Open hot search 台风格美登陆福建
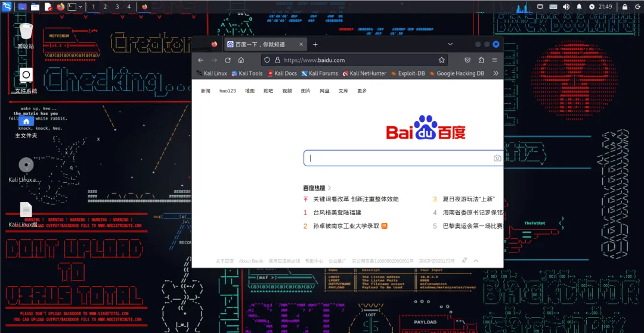This screenshot has width=644, height=333. [x=337, y=213]
